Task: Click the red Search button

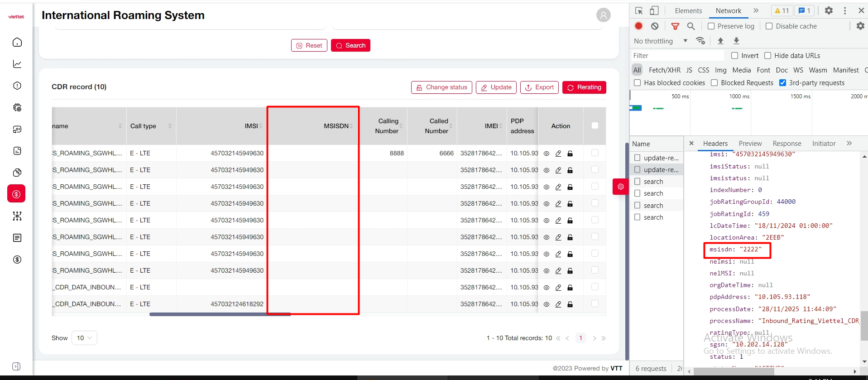Action: [350, 45]
